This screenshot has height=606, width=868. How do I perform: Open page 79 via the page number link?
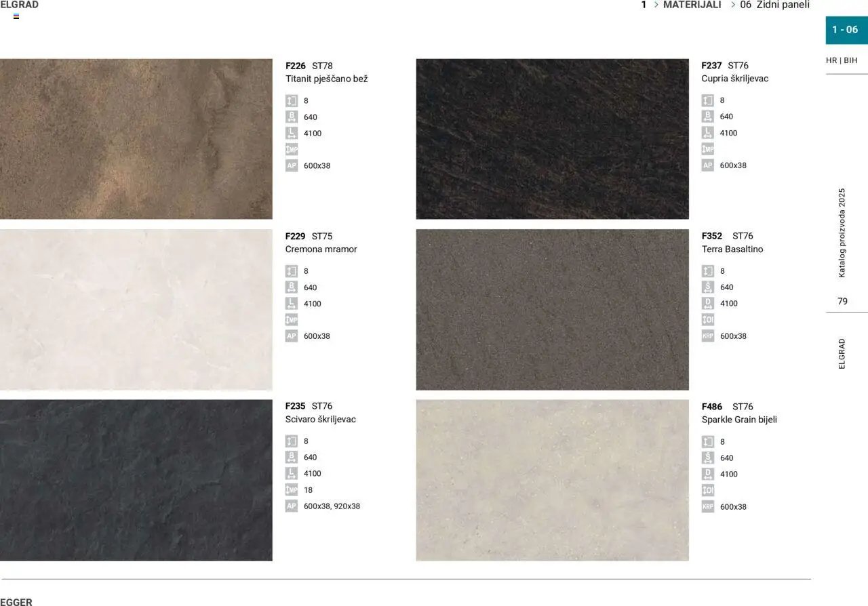(x=842, y=301)
